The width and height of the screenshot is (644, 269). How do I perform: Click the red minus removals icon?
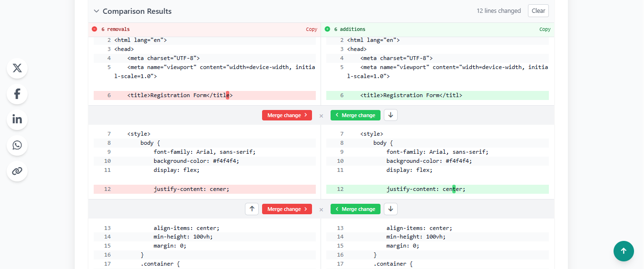pyautogui.click(x=94, y=29)
